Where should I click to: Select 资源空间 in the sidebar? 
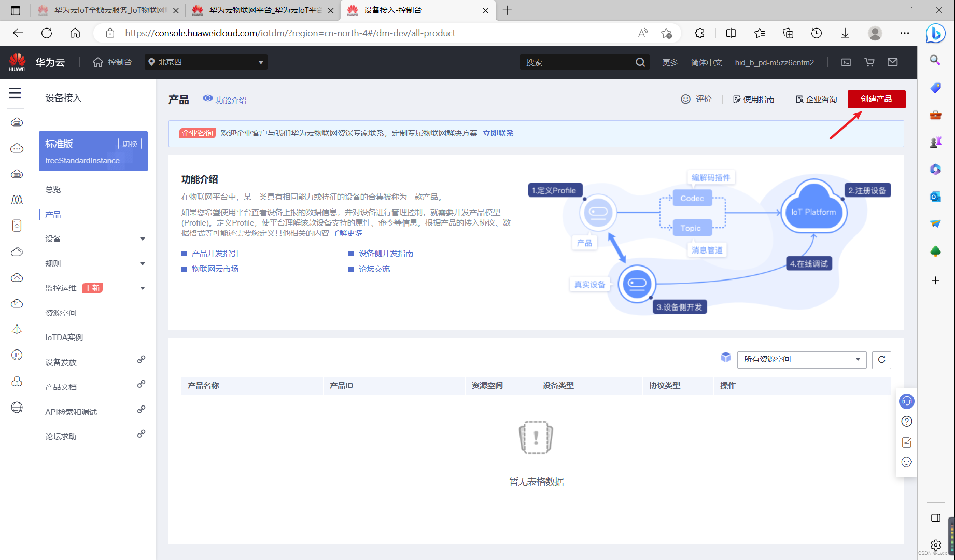(x=61, y=313)
